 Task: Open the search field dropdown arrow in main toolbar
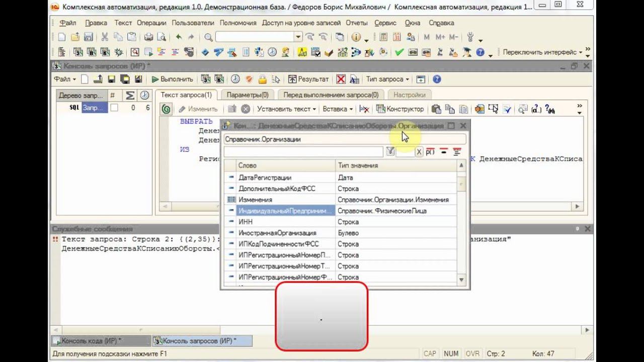pyautogui.click(x=298, y=37)
